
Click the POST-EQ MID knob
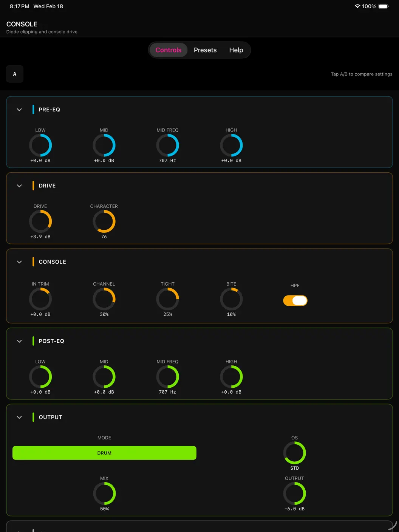tap(104, 377)
